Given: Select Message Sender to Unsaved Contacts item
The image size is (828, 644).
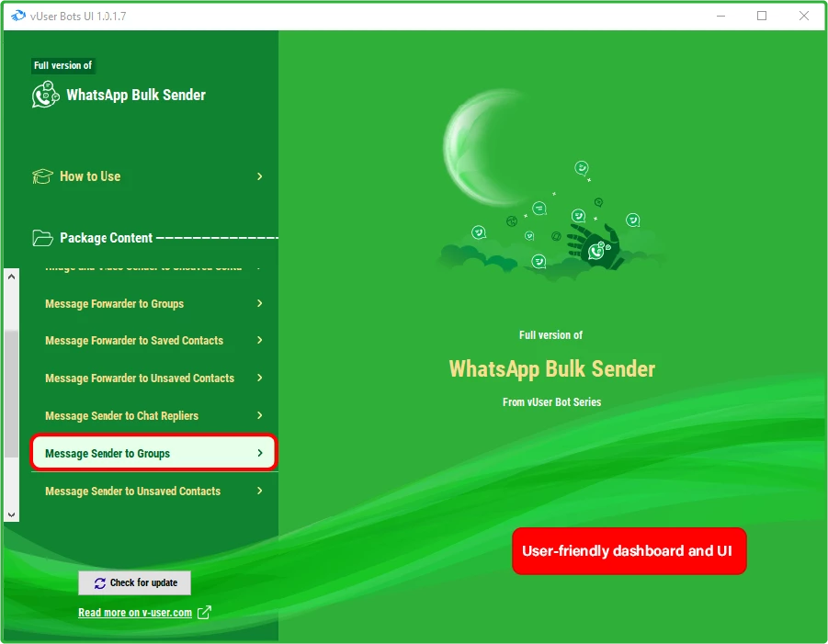Looking at the screenshot, I should (153, 491).
